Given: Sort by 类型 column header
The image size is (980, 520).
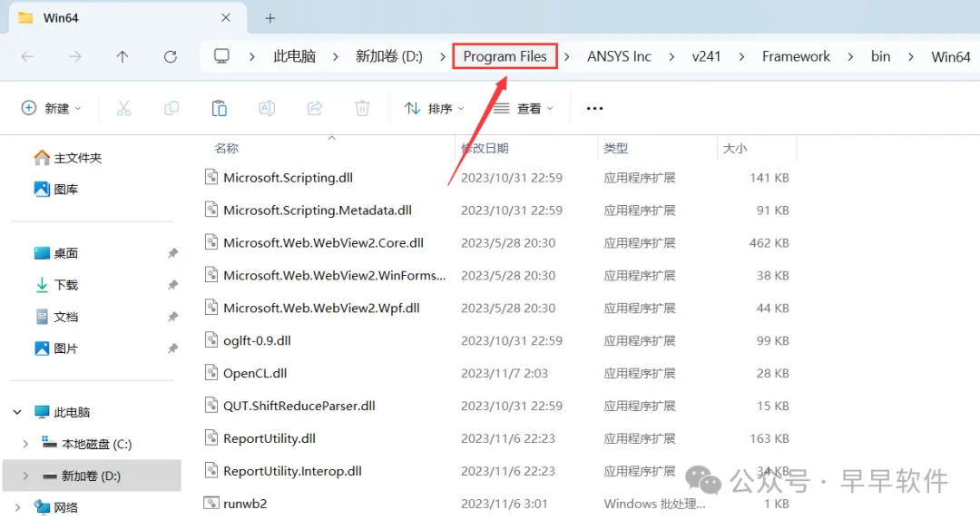Looking at the screenshot, I should 615,148.
